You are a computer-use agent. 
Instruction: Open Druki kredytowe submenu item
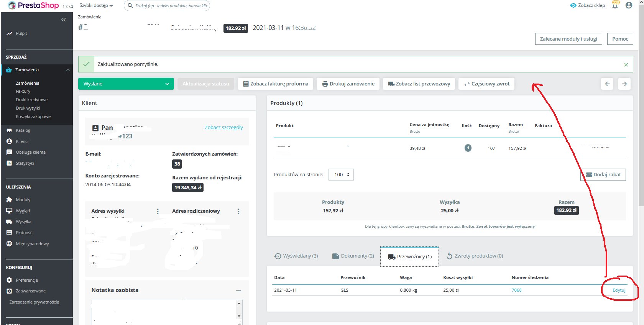pyautogui.click(x=32, y=100)
